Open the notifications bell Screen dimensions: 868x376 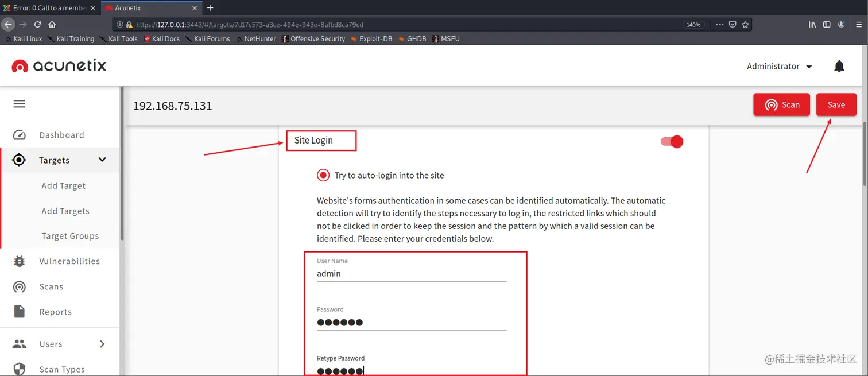(839, 66)
